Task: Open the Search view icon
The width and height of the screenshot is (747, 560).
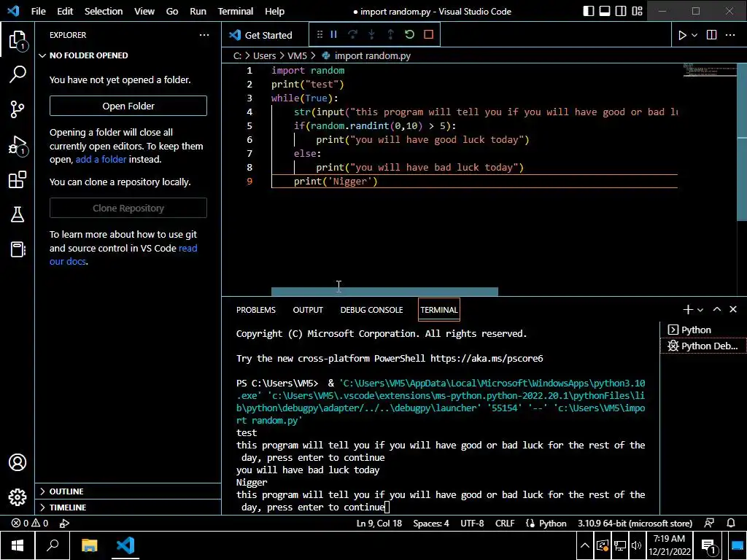Action: 18,74
